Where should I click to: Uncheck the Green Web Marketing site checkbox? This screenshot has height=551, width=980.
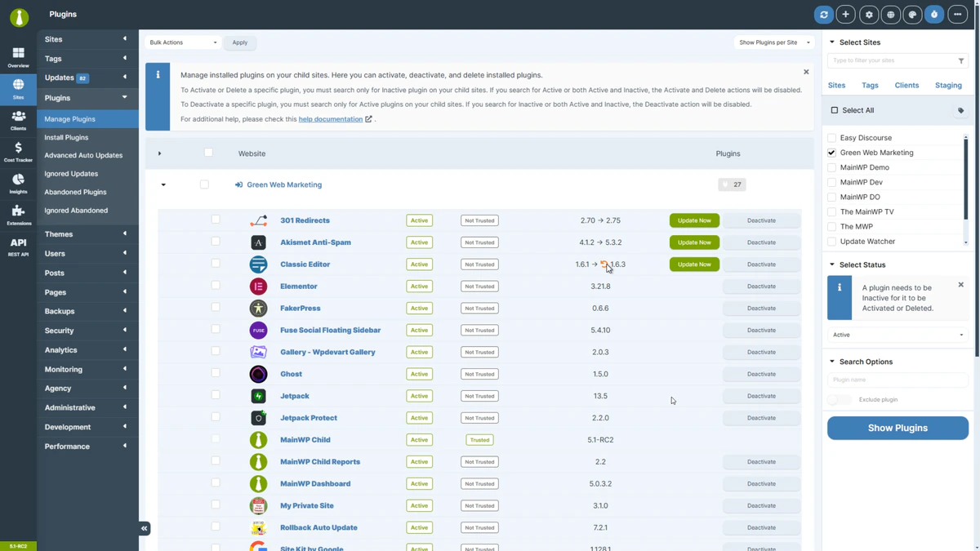pos(831,153)
